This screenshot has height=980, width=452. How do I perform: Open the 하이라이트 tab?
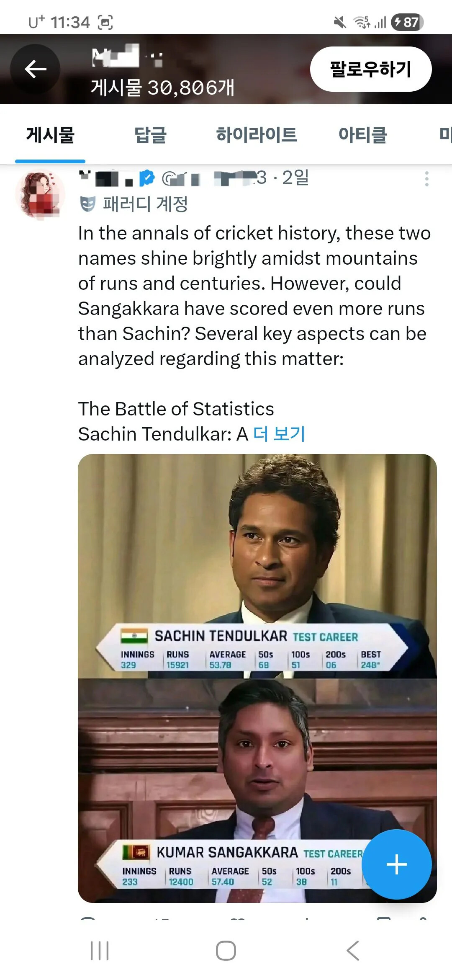coord(256,135)
